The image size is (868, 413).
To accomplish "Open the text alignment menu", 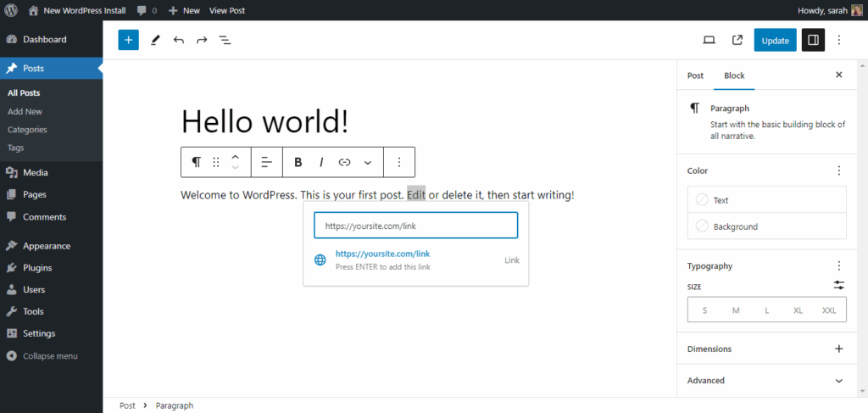I will coord(267,162).
